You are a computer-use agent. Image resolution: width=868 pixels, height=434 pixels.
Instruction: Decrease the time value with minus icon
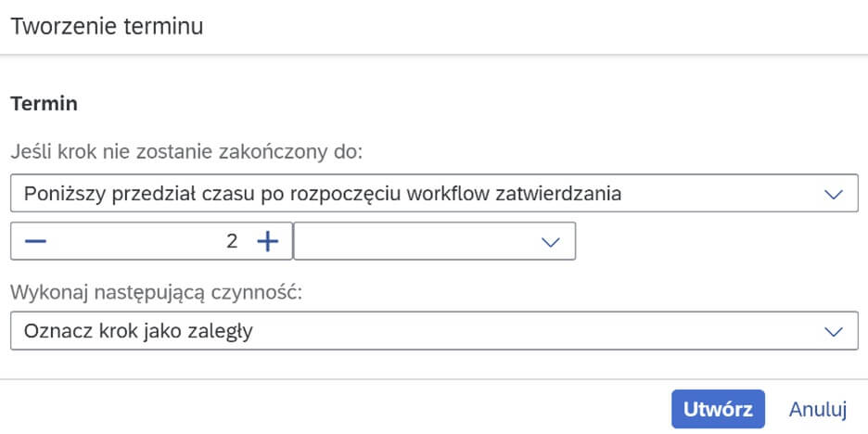pos(35,241)
